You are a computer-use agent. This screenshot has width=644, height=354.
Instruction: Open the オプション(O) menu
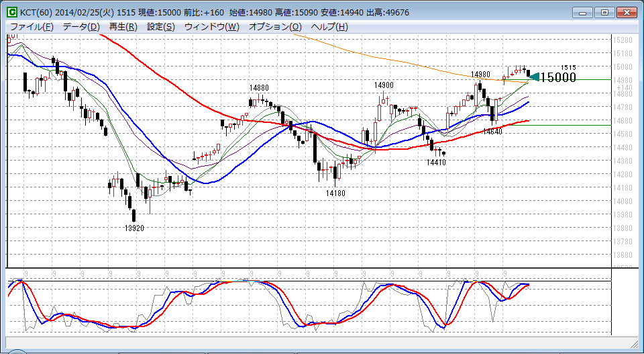pos(275,27)
